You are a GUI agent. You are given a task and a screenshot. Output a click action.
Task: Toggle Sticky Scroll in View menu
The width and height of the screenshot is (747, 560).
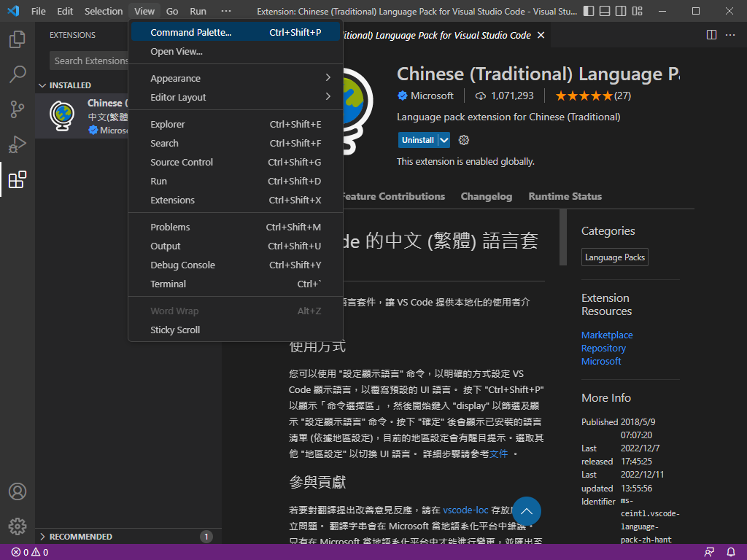point(236,330)
